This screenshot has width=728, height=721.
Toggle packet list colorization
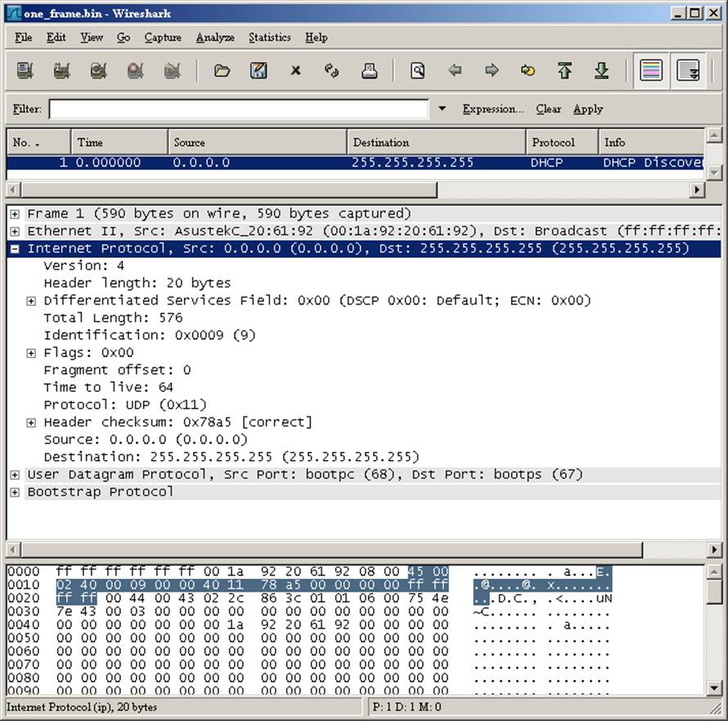(x=651, y=70)
